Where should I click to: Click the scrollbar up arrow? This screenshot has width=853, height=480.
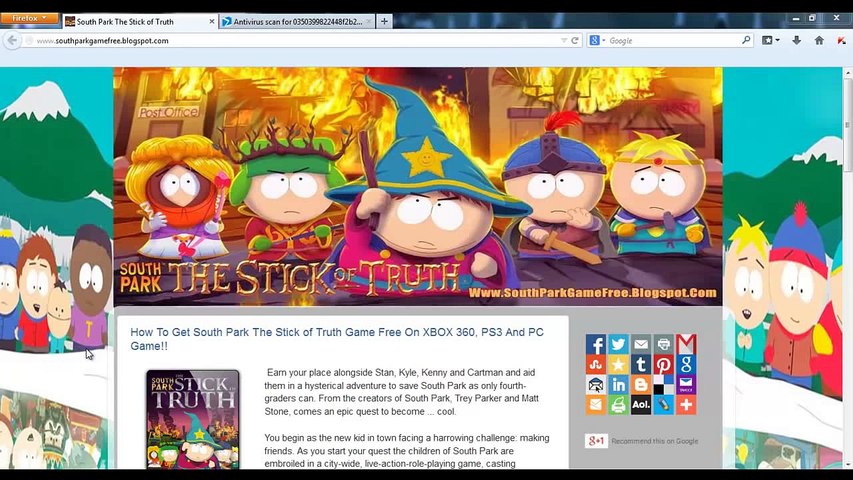click(848, 72)
